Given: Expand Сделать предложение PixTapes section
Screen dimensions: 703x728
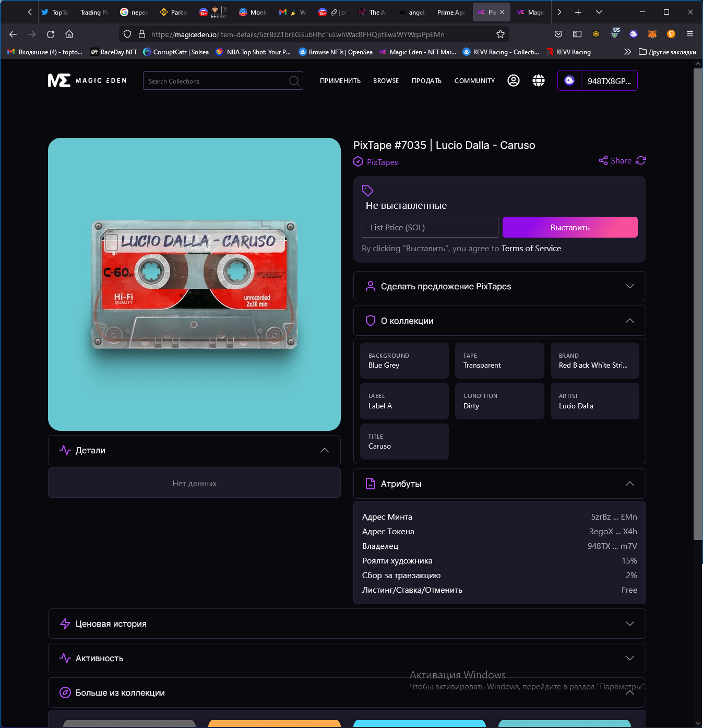Looking at the screenshot, I should [499, 286].
